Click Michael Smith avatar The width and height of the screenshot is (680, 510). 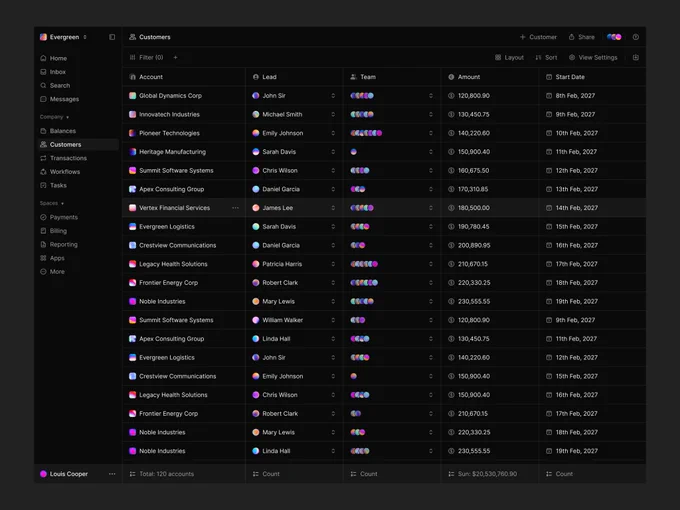tap(256, 114)
